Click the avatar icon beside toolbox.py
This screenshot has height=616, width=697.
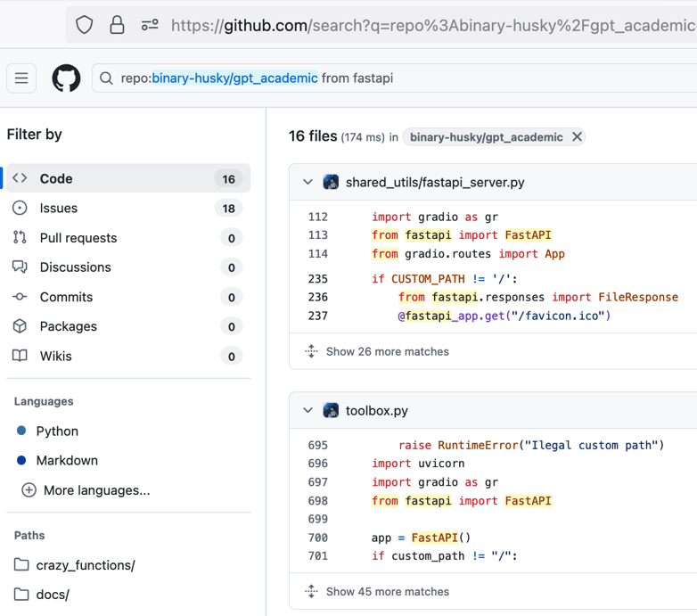point(331,411)
